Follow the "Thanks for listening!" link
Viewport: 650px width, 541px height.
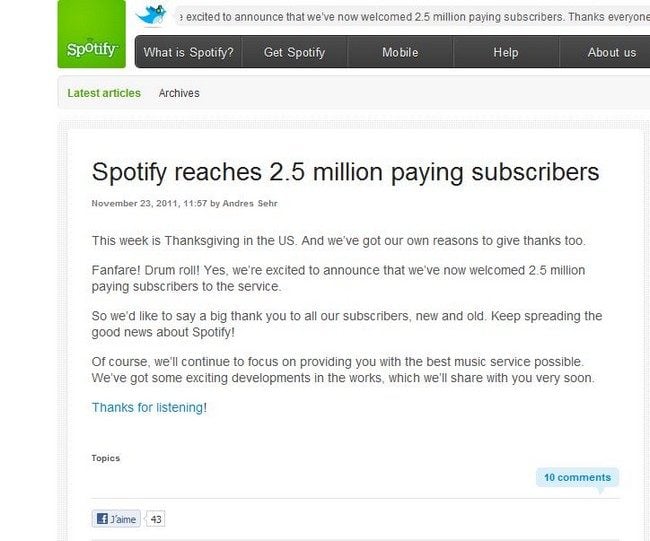click(149, 407)
